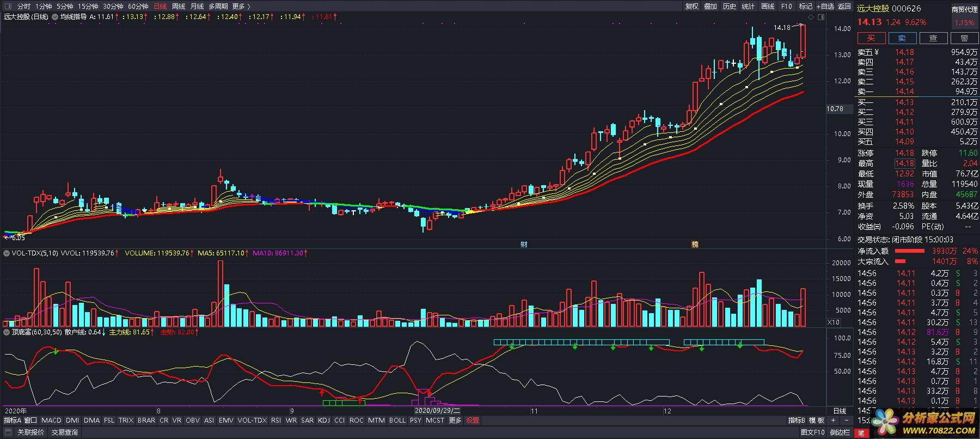The width and height of the screenshot is (980, 439).
Task: Switch to 分时 intraday view
Action: click(24, 7)
